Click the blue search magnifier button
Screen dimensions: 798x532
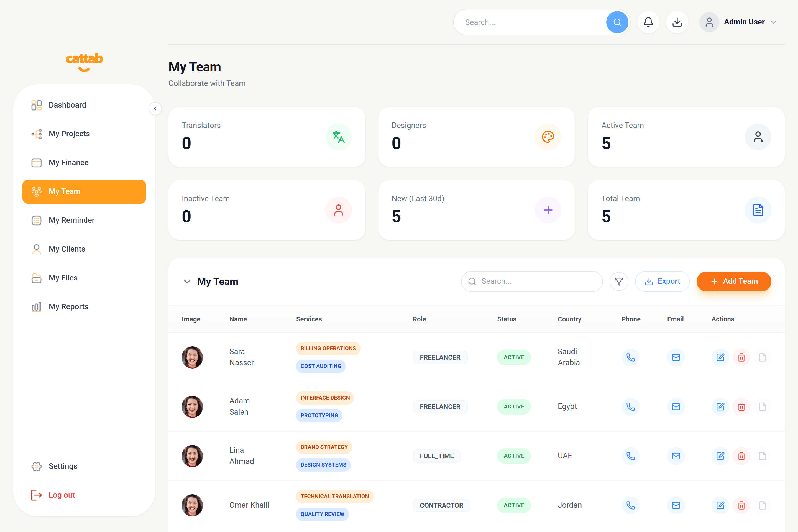pos(617,22)
